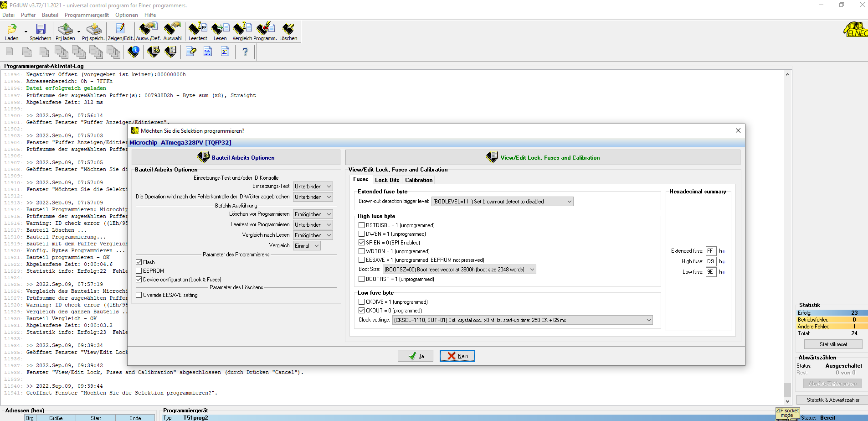This screenshot has width=868, height=421.
Task: Toggle the SPIEN fuse checkbox
Action: click(x=362, y=243)
